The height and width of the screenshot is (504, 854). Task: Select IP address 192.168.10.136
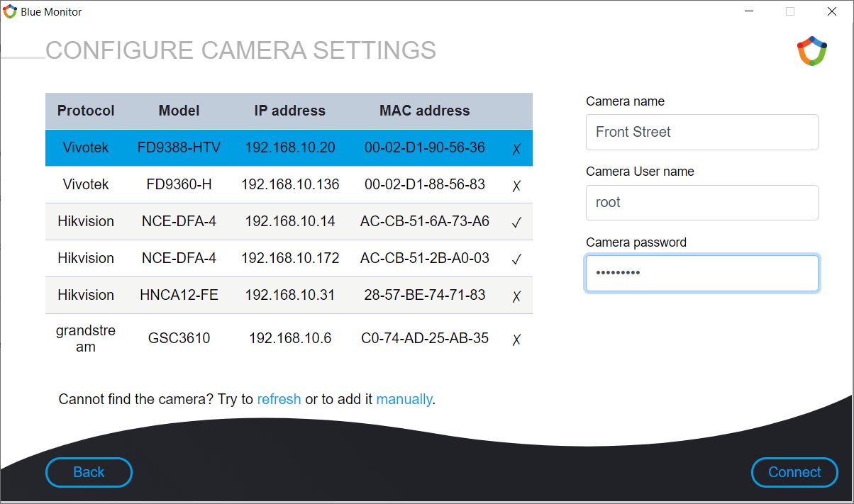click(x=290, y=184)
